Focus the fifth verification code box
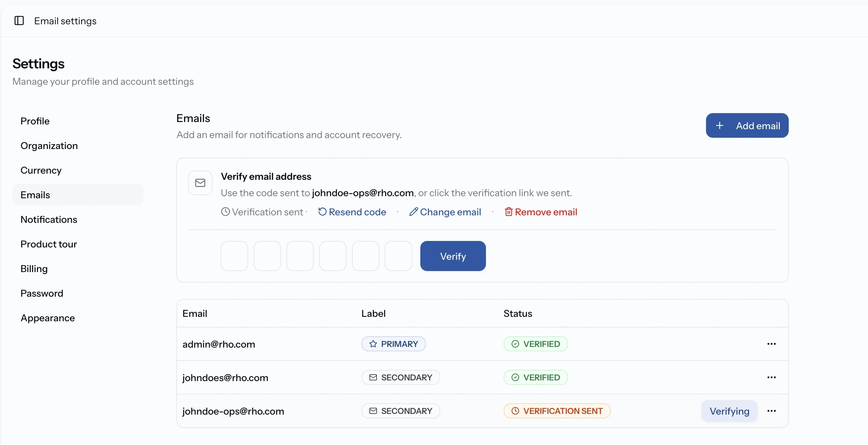The image size is (868, 445). coord(366,256)
